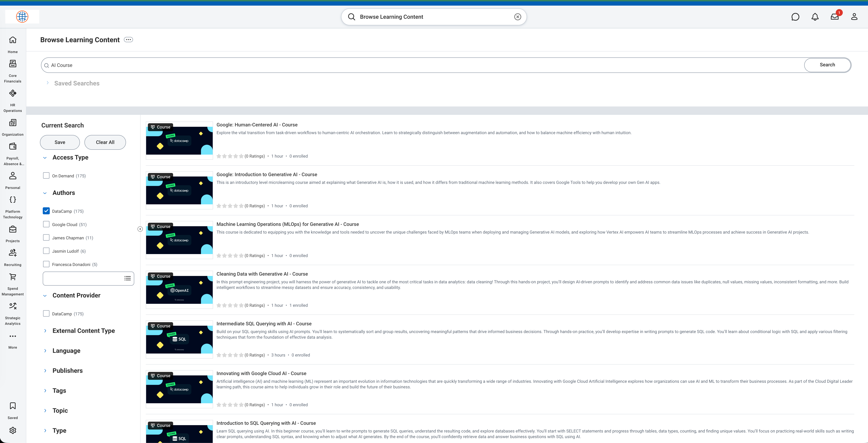Open the chat assistant bubble icon
Screen dimensions: 868x443
coord(795,16)
